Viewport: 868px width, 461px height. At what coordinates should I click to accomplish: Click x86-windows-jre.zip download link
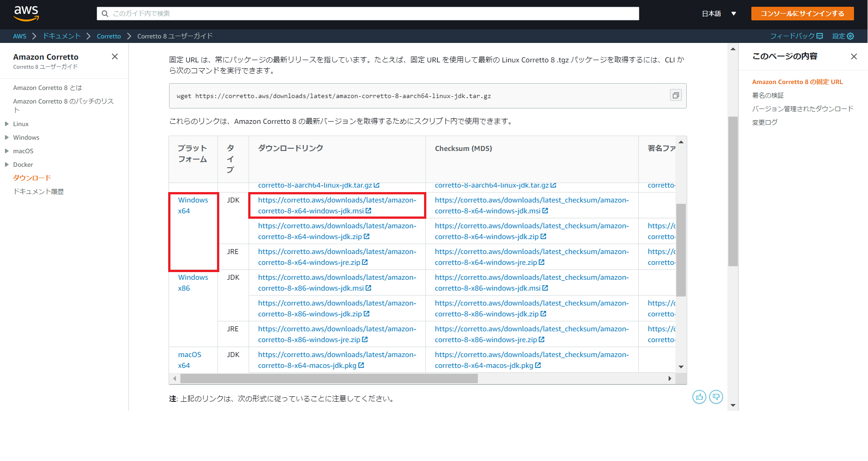pyautogui.click(x=337, y=334)
